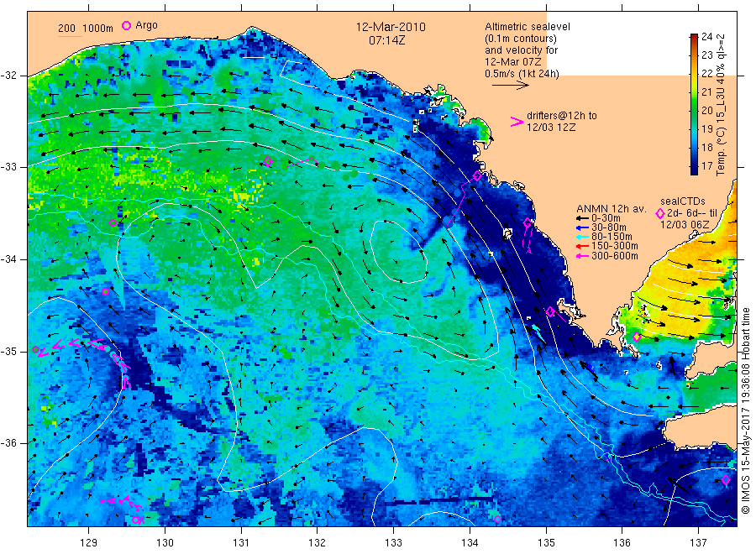Click the sealCTDs diamond legend symbol
The width and height of the screenshot is (756, 554).
(660, 213)
